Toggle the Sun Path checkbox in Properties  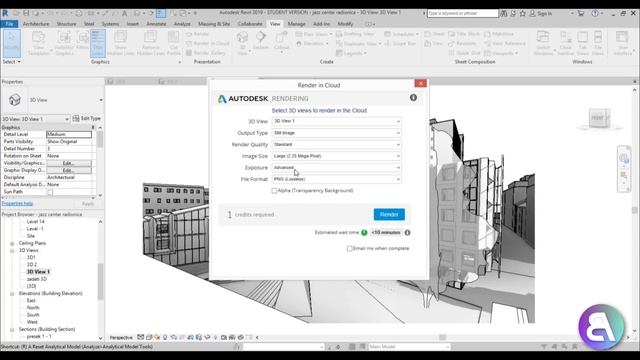tap(50, 192)
